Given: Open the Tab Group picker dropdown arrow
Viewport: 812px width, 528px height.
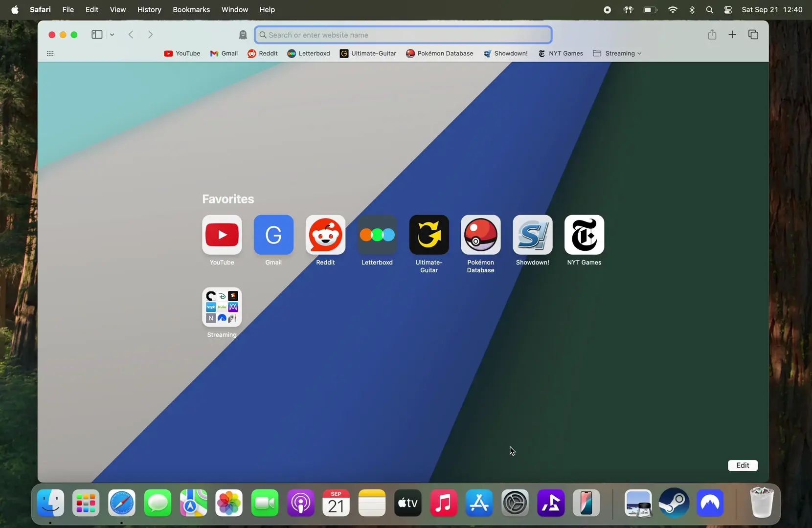Looking at the screenshot, I should click(112, 35).
